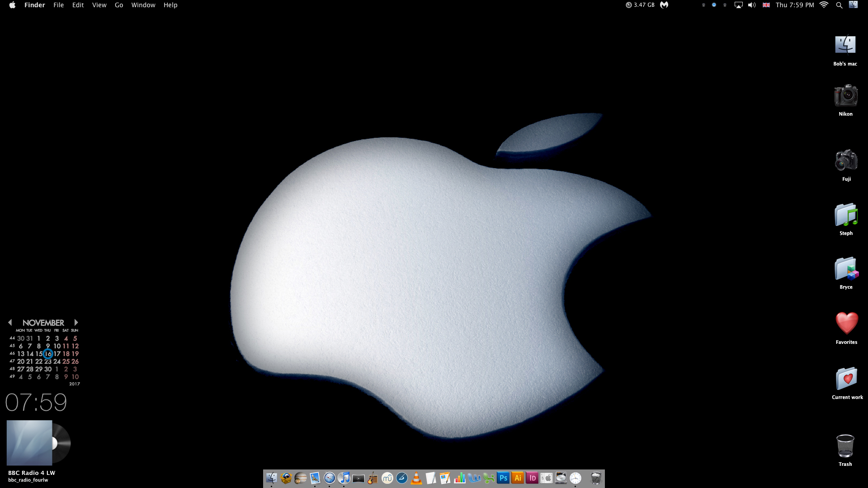Click the Malwarebytes menu bar icon
The height and width of the screenshot is (488, 868).
664,5
